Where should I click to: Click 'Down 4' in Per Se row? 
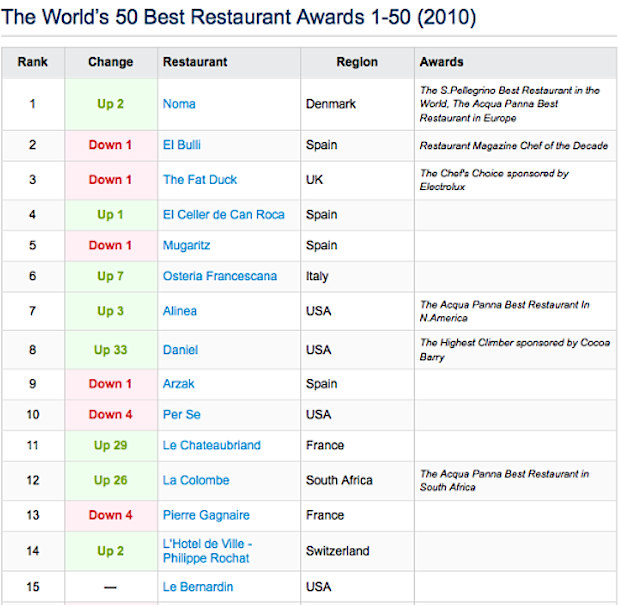point(111,415)
